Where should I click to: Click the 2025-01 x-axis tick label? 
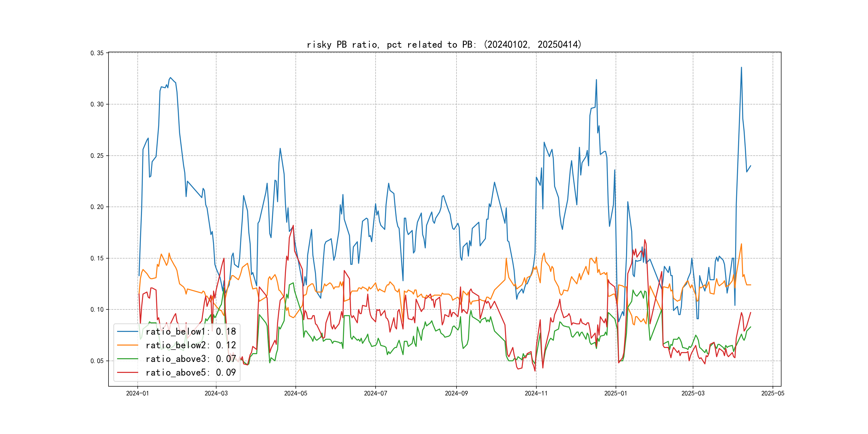point(616,393)
